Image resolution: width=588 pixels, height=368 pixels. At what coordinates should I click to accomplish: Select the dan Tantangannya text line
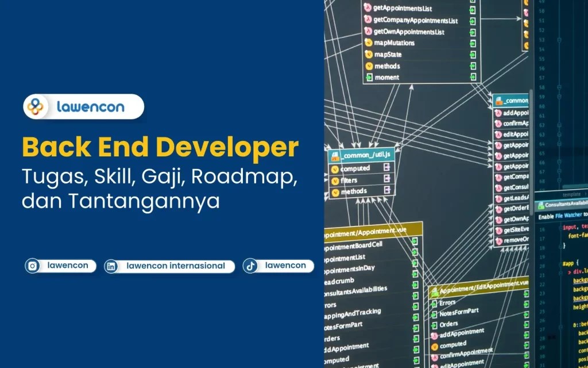pyautogui.click(x=121, y=201)
